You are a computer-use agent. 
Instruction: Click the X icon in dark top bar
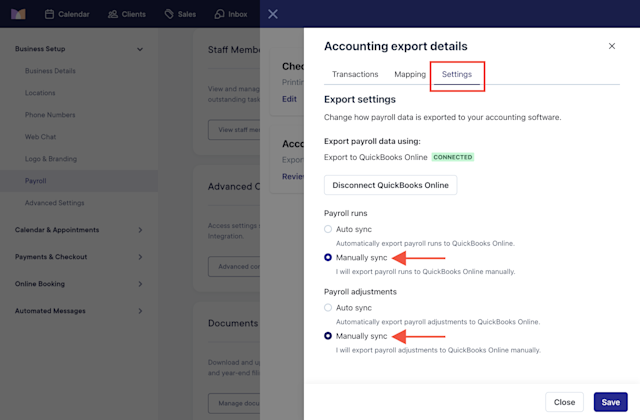(273, 14)
